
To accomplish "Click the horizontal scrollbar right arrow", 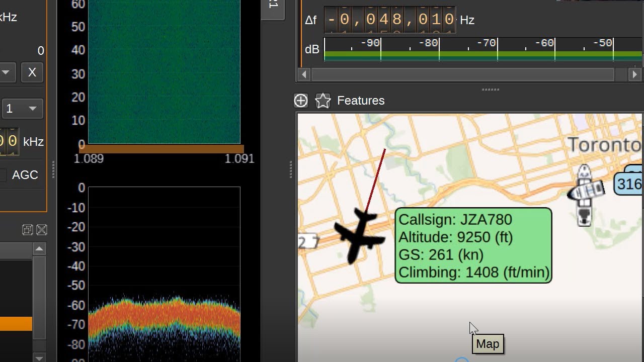I will [x=635, y=74].
